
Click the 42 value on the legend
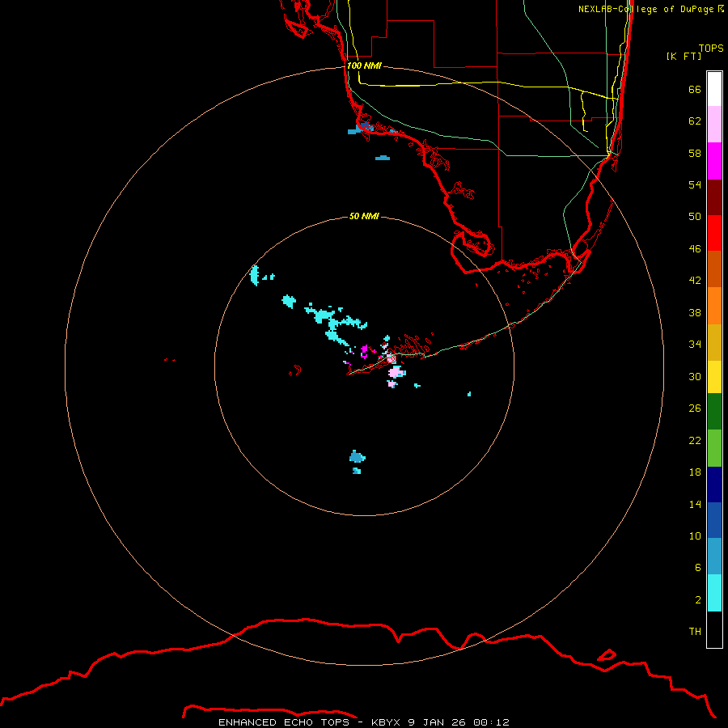click(x=695, y=281)
